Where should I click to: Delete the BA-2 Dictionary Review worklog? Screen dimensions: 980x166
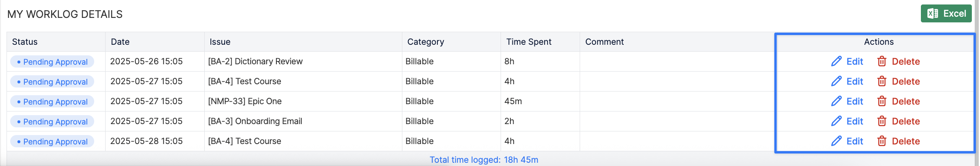click(x=898, y=61)
